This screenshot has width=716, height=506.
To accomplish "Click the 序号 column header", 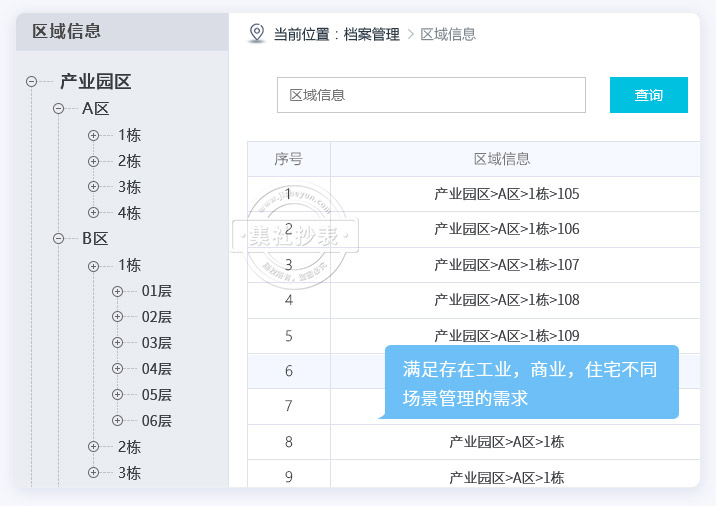I will tap(288, 159).
